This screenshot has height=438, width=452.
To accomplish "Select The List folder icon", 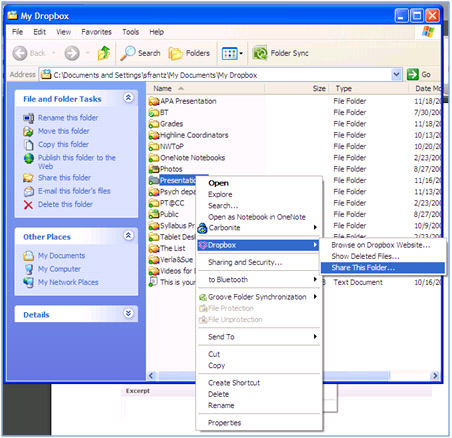I will (154, 248).
